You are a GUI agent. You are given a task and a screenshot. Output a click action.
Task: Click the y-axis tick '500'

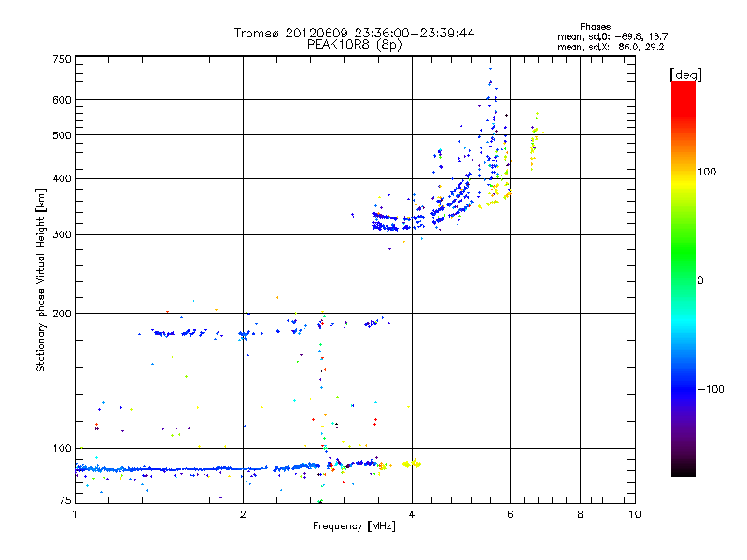pyautogui.click(x=62, y=135)
